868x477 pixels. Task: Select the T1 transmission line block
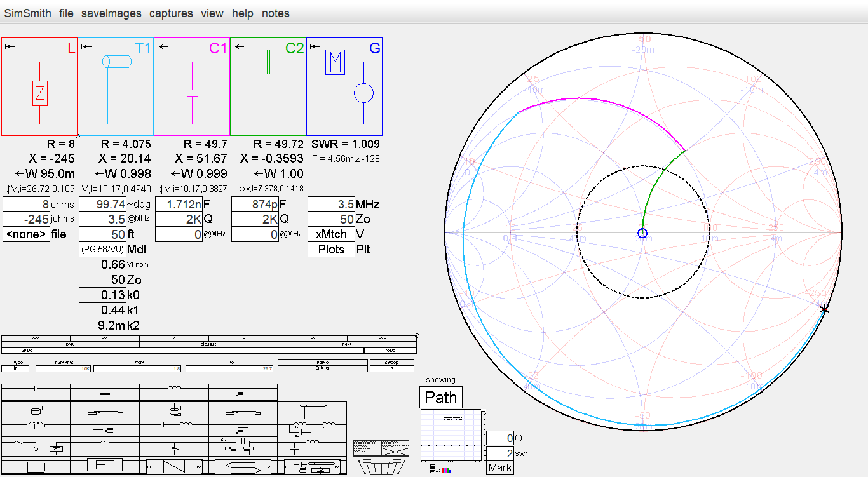click(116, 86)
